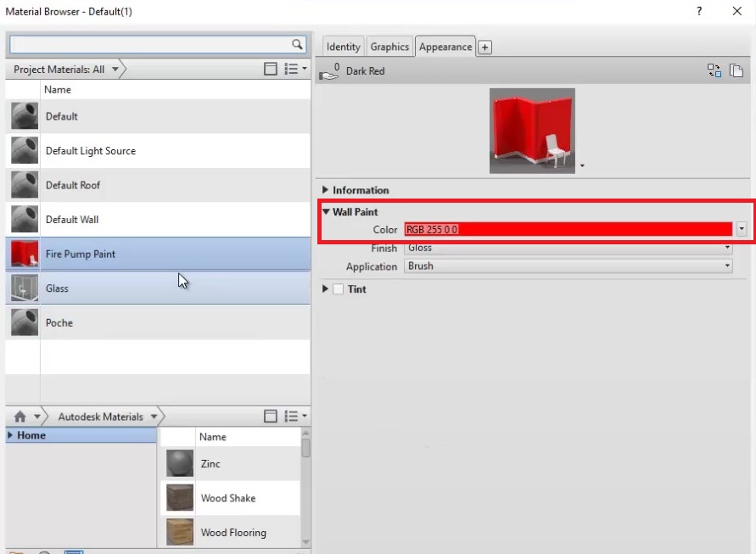Click the RGB 255 0 0 color swatch

click(x=568, y=230)
